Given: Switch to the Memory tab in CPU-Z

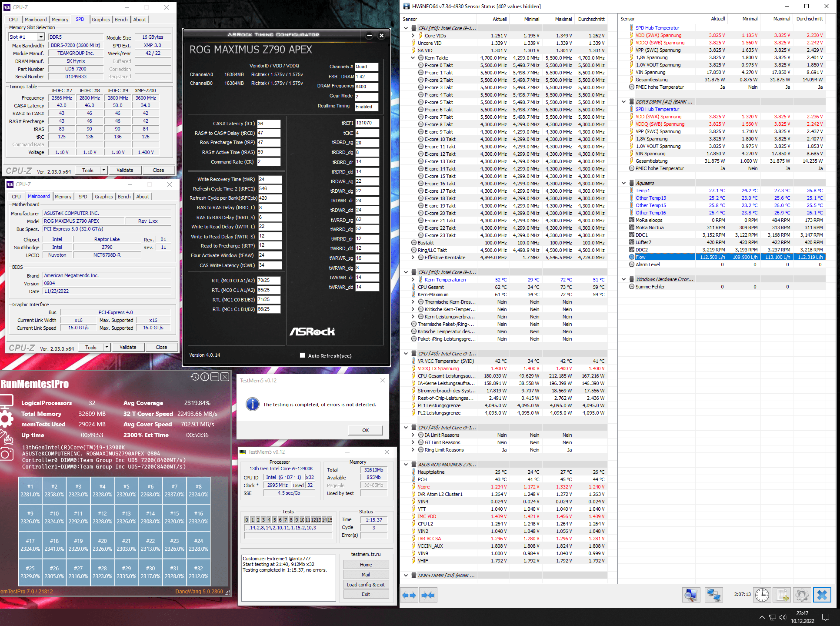Looking at the screenshot, I should [x=60, y=20].
